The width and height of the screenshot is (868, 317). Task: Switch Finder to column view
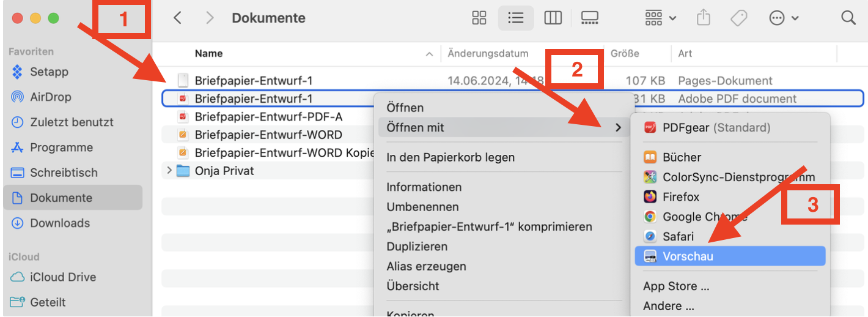(553, 18)
